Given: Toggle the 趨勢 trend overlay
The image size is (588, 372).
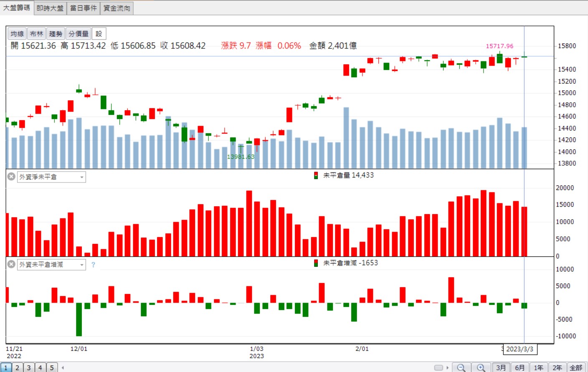Looking at the screenshot, I should point(56,34).
